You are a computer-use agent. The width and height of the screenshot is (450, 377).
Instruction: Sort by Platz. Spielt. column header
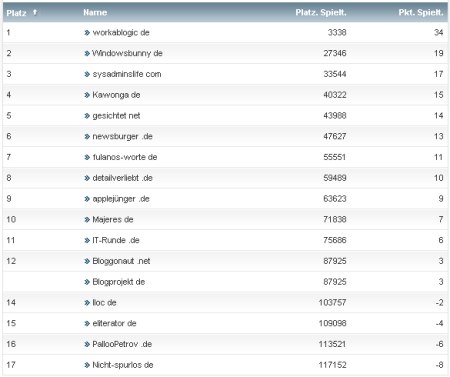tap(321, 13)
